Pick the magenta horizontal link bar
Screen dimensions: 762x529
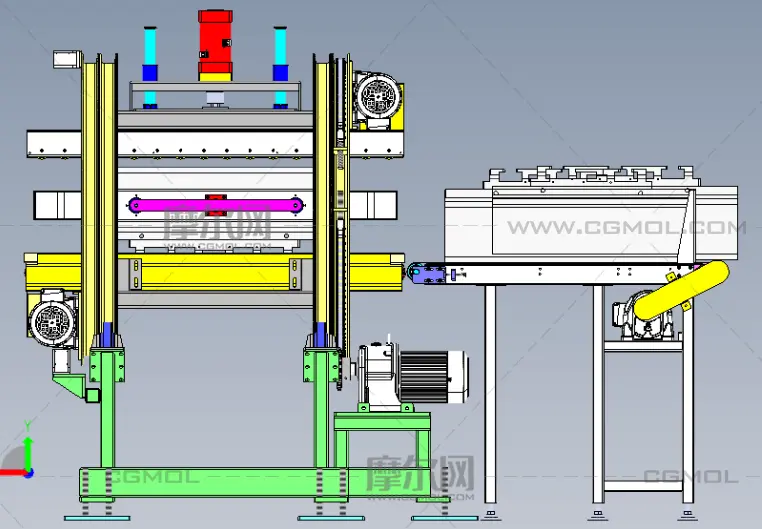tap(214, 205)
